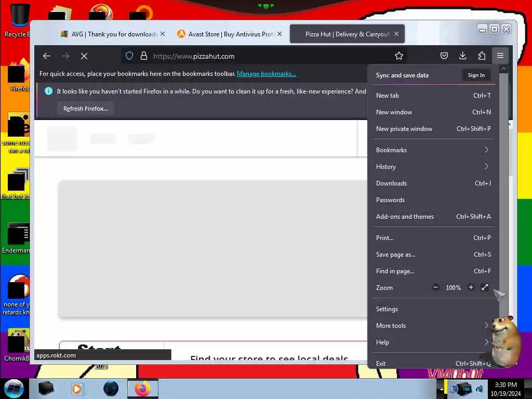Open the Extensions puzzle-piece icon

482,56
